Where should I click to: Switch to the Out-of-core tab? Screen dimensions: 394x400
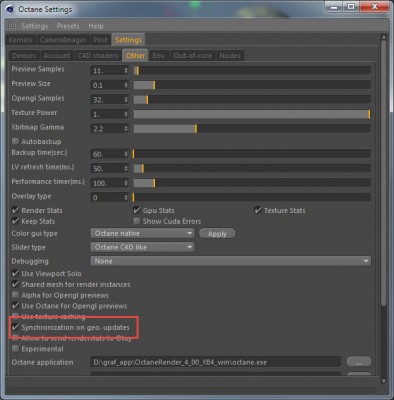tap(192, 56)
